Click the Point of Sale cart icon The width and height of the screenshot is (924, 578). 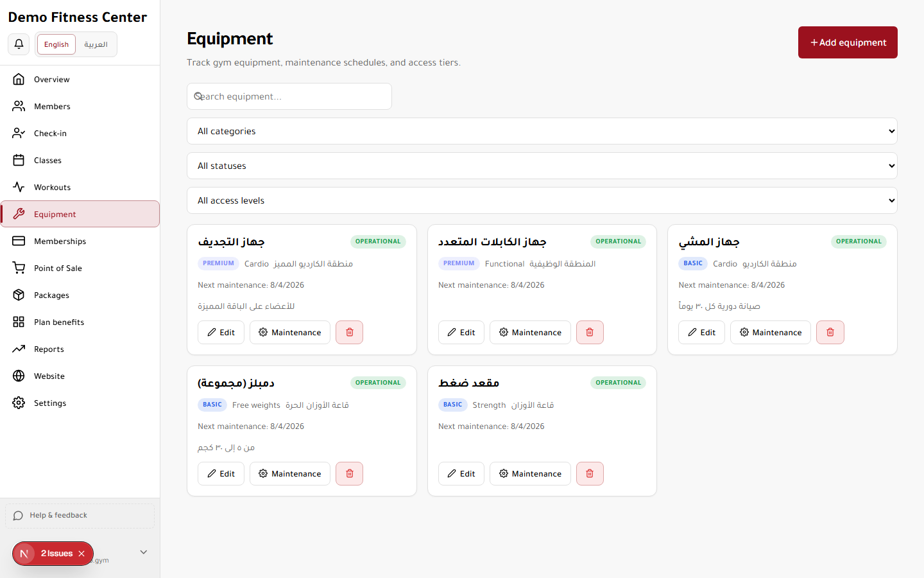[x=19, y=268]
